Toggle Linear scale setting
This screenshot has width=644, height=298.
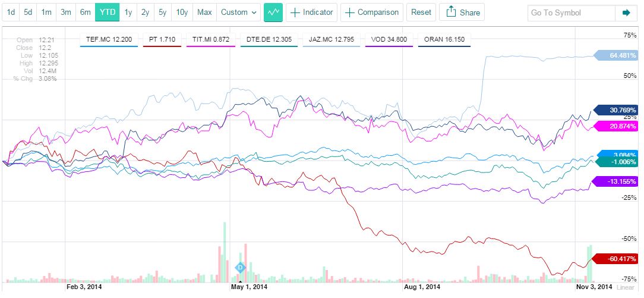[x=626, y=287]
